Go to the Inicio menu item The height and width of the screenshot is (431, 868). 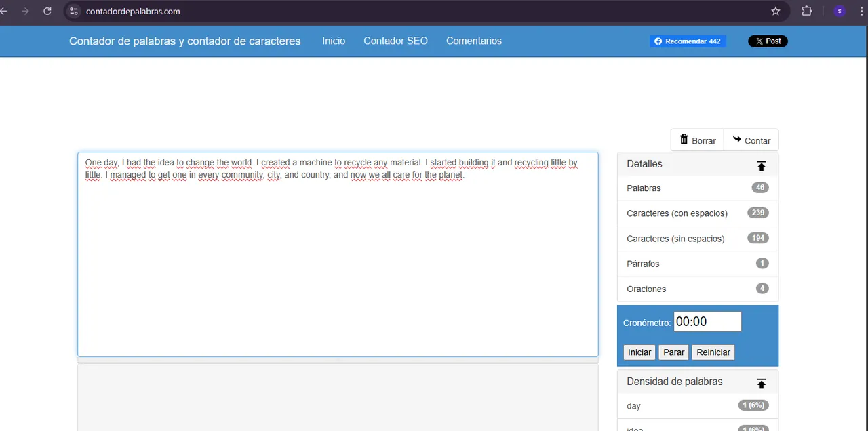[334, 41]
